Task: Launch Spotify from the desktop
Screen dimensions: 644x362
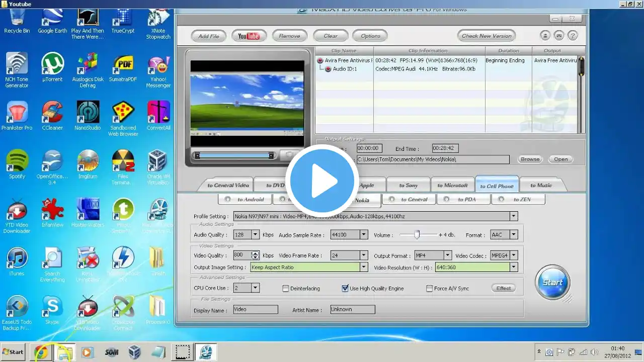Action: tap(17, 165)
